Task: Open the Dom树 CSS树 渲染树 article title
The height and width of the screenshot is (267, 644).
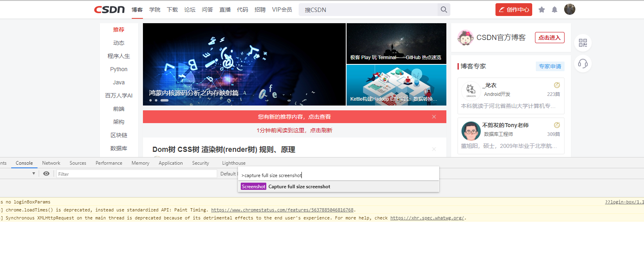Action: pos(224,149)
